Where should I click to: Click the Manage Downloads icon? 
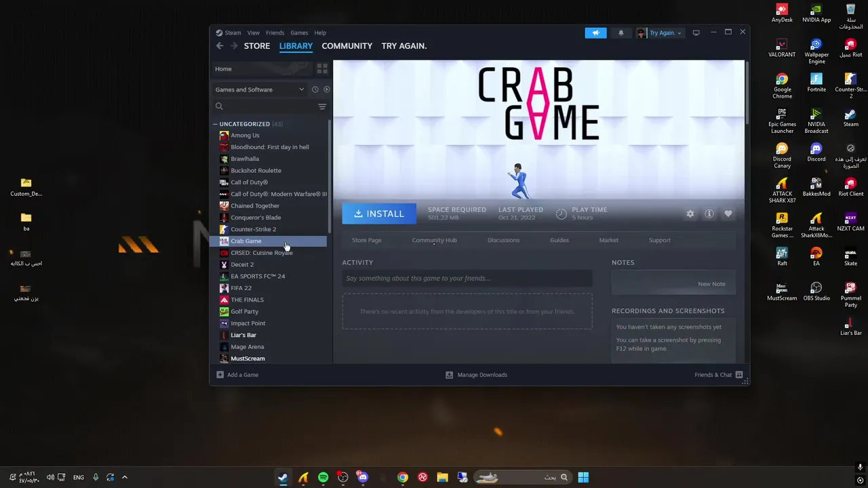[x=449, y=375]
